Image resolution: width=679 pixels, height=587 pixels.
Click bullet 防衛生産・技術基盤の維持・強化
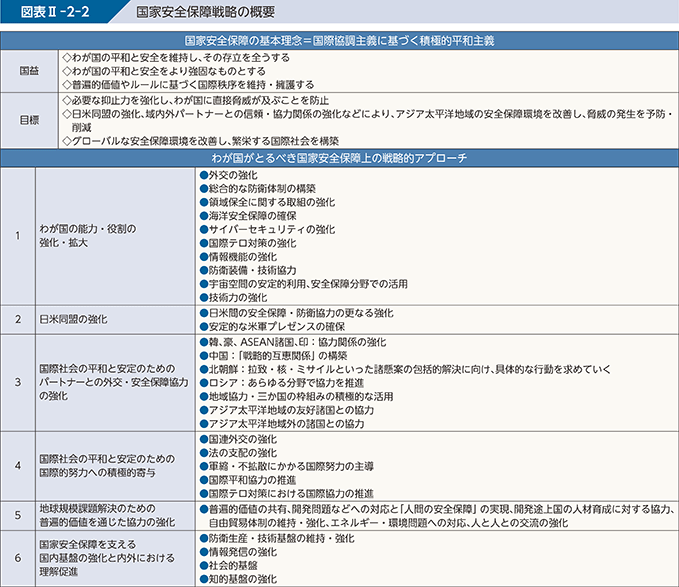[277, 539]
